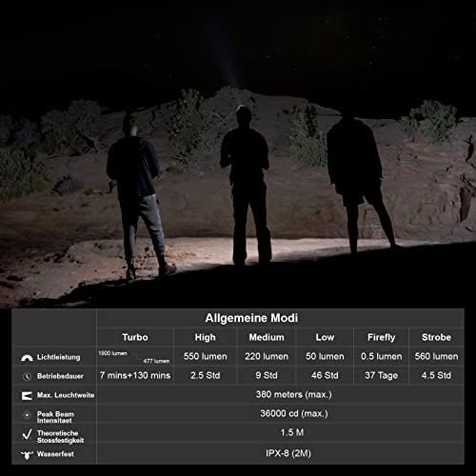Select the Strobe mode header
This screenshot has height=476, width=476.
coord(436,337)
